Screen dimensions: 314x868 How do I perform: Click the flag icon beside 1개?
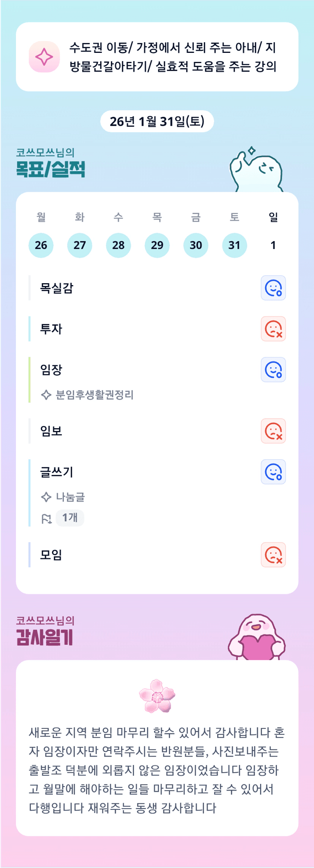coord(46,519)
